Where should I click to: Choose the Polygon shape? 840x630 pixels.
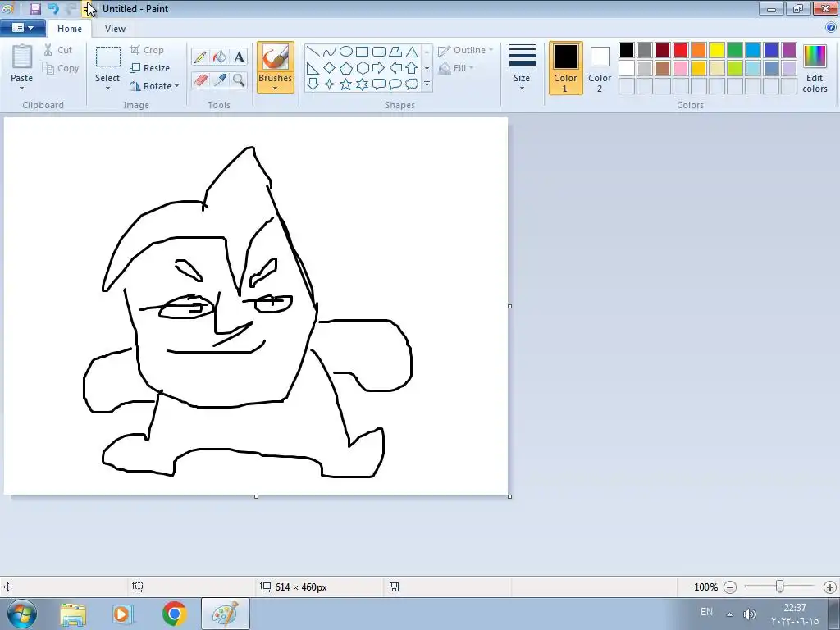[x=395, y=52]
